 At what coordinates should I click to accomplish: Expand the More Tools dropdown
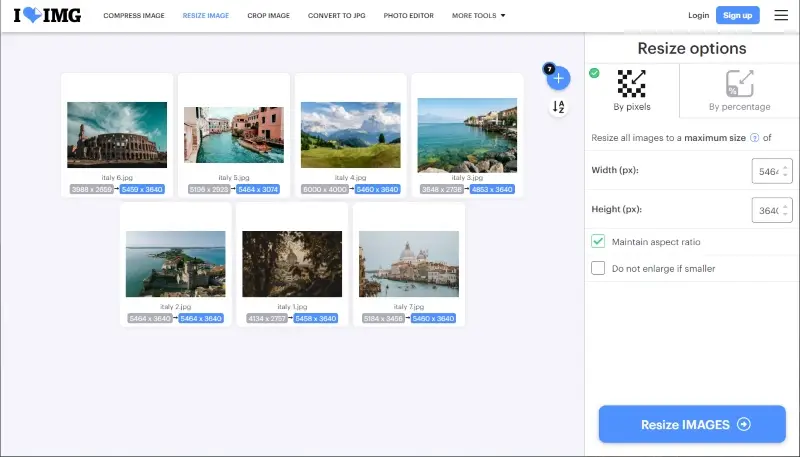[478, 15]
